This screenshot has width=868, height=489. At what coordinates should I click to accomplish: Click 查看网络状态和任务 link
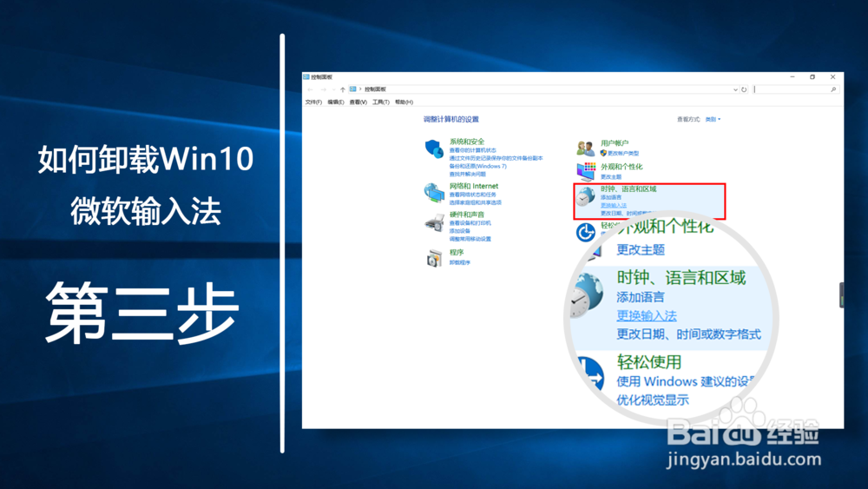473,195
